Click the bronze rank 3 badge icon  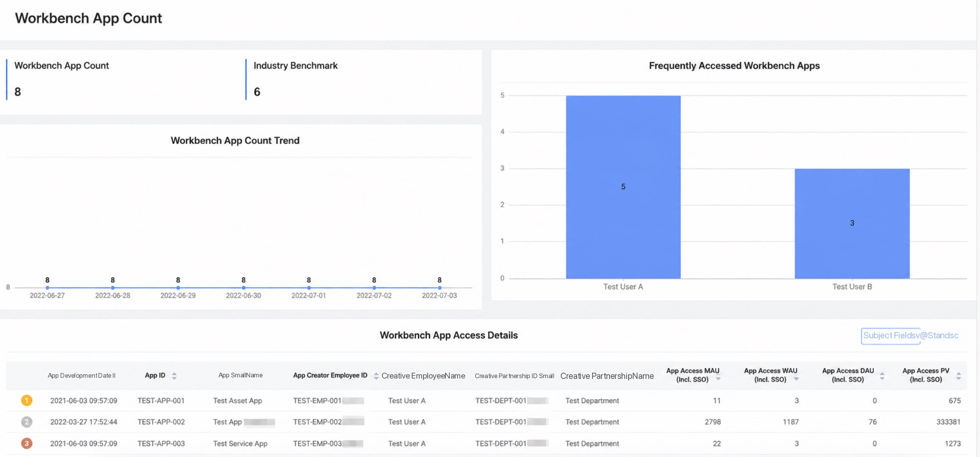[x=26, y=443]
